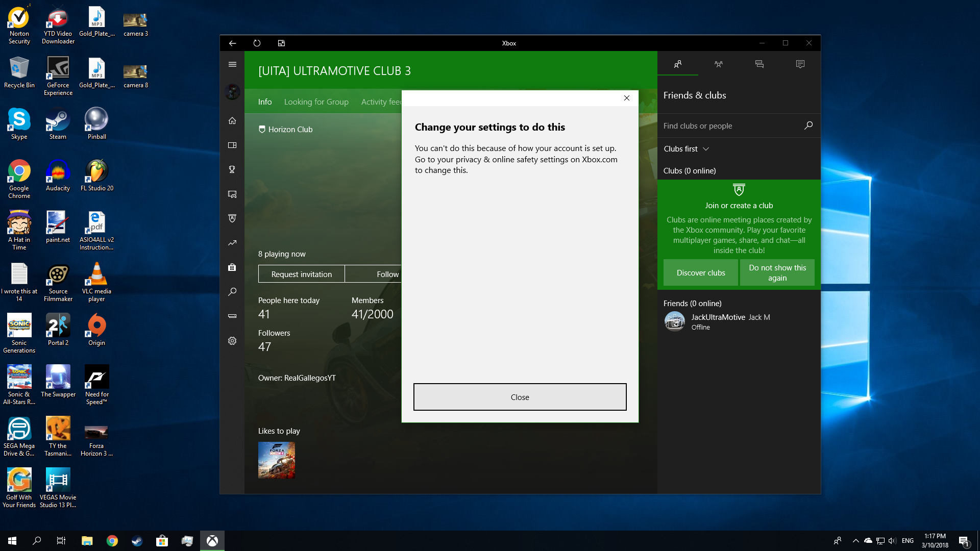Select the Looking for Group tab
Viewport: 980px width, 551px height.
point(316,102)
